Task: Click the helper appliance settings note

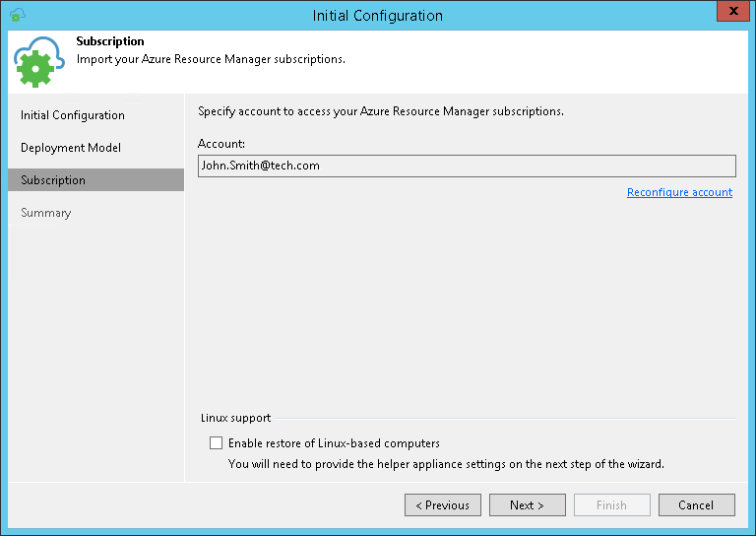Action: [x=446, y=463]
